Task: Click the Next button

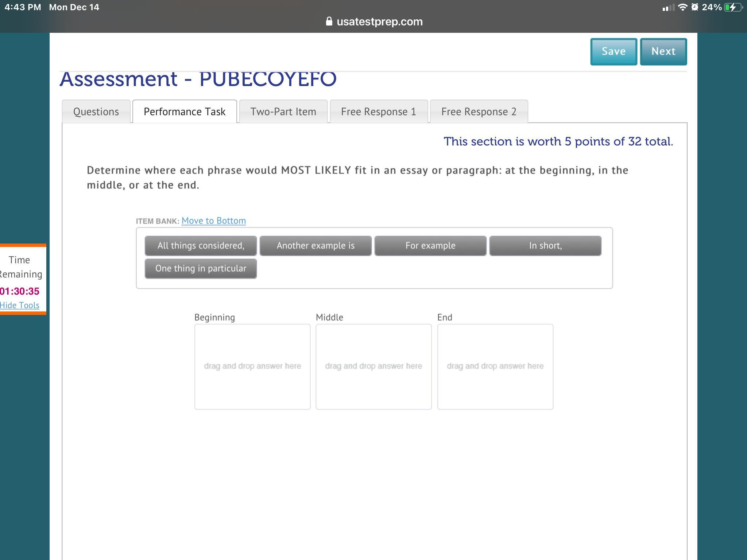Action: (x=663, y=51)
